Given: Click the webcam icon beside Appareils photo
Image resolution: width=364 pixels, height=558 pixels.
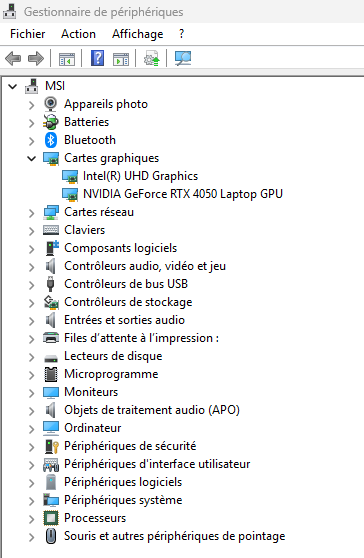Looking at the screenshot, I should pyautogui.click(x=51, y=104).
